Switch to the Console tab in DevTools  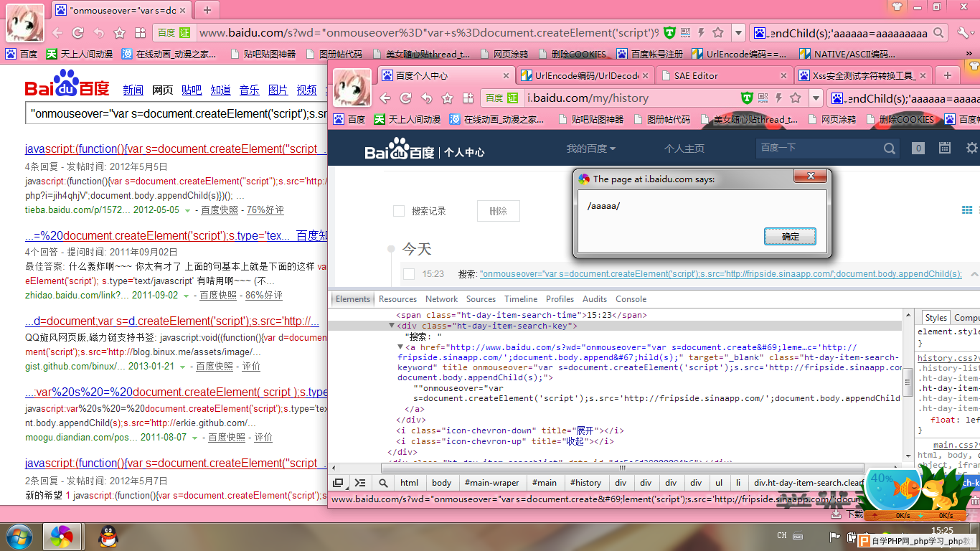point(631,299)
